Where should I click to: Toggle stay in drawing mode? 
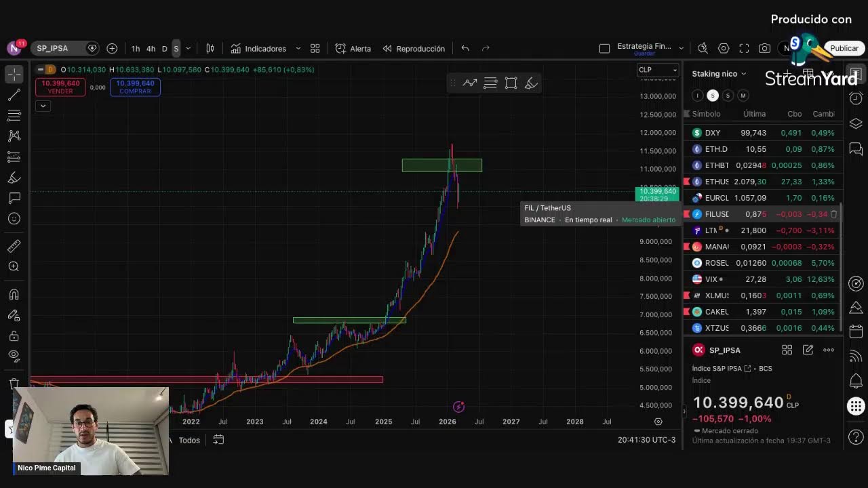tap(14, 315)
